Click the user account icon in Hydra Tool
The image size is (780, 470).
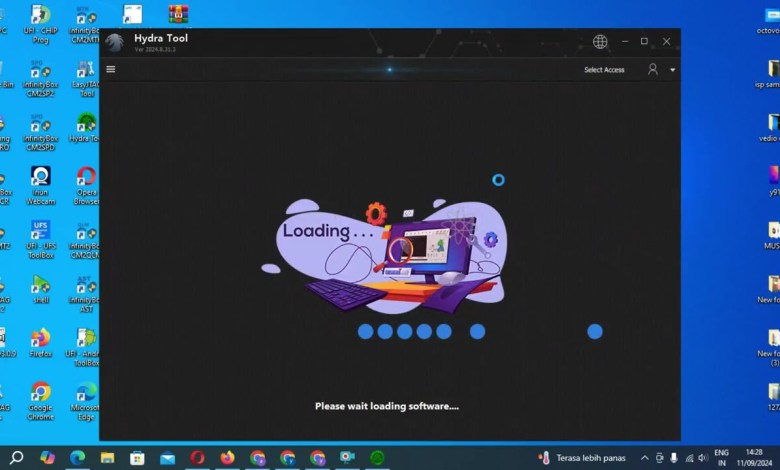pyautogui.click(x=653, y=69)
